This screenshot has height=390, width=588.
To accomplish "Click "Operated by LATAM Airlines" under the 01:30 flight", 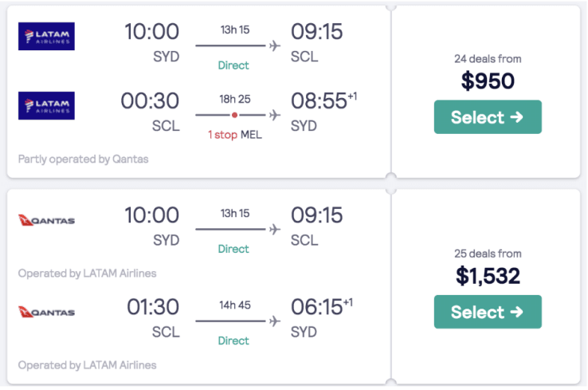I will coord(87,365).
